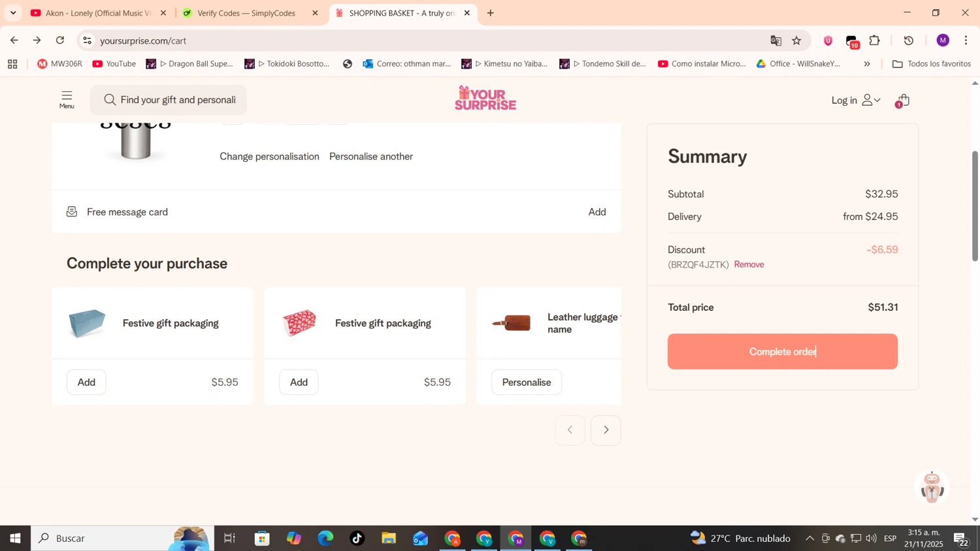Screen dimensions: 980x551
Task: Click the red gift packaging thumbnail
Action: pos(299,323)
